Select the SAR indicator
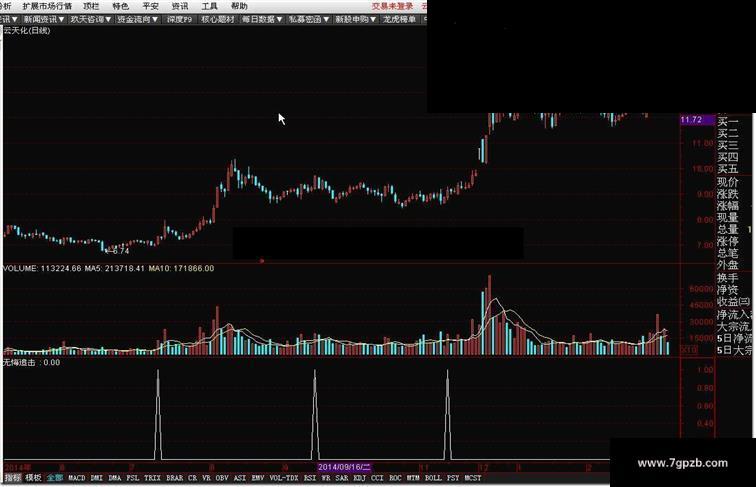 (342, 478)
